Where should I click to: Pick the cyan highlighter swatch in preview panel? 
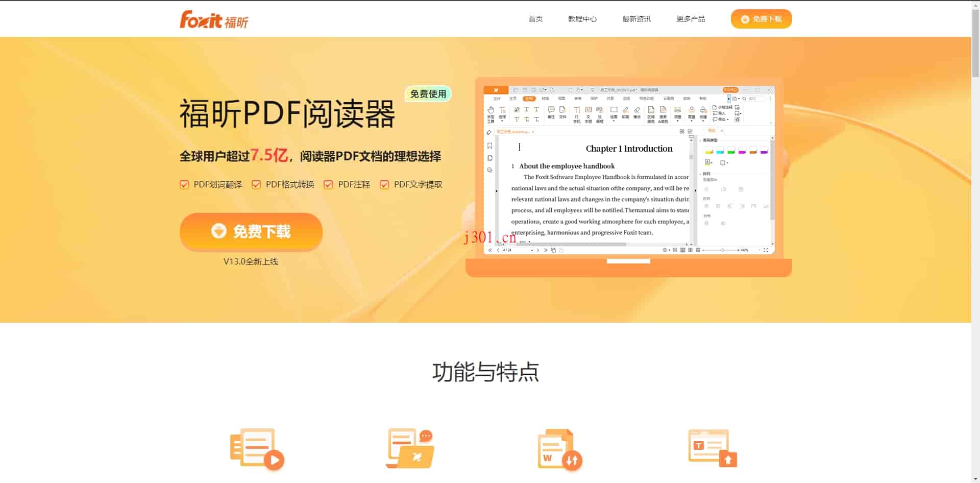[x=720, y=150]
